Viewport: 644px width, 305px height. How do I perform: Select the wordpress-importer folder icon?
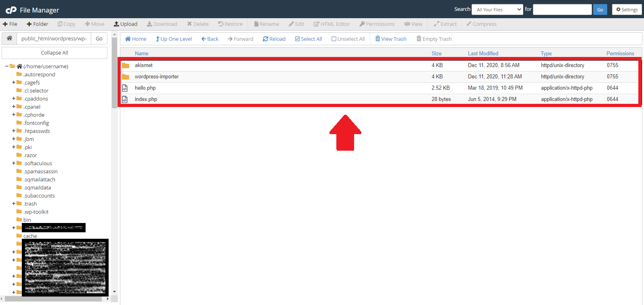pos(126,77)
